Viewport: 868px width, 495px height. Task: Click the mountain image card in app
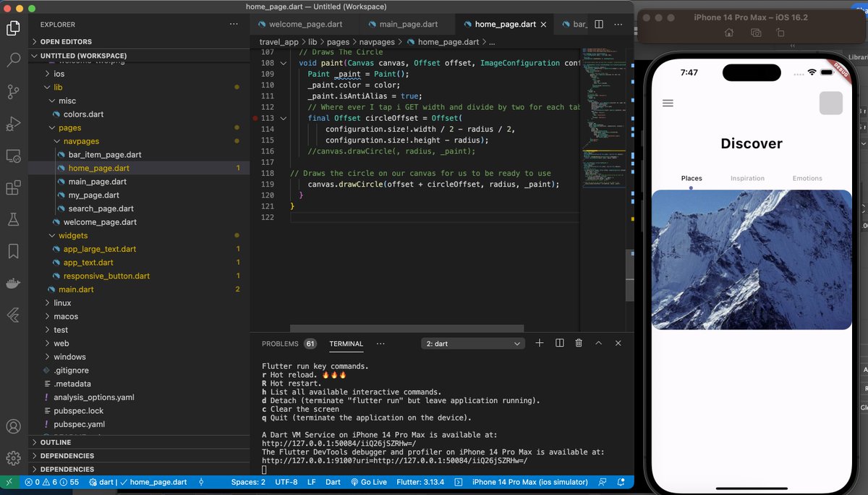[752, 260]
